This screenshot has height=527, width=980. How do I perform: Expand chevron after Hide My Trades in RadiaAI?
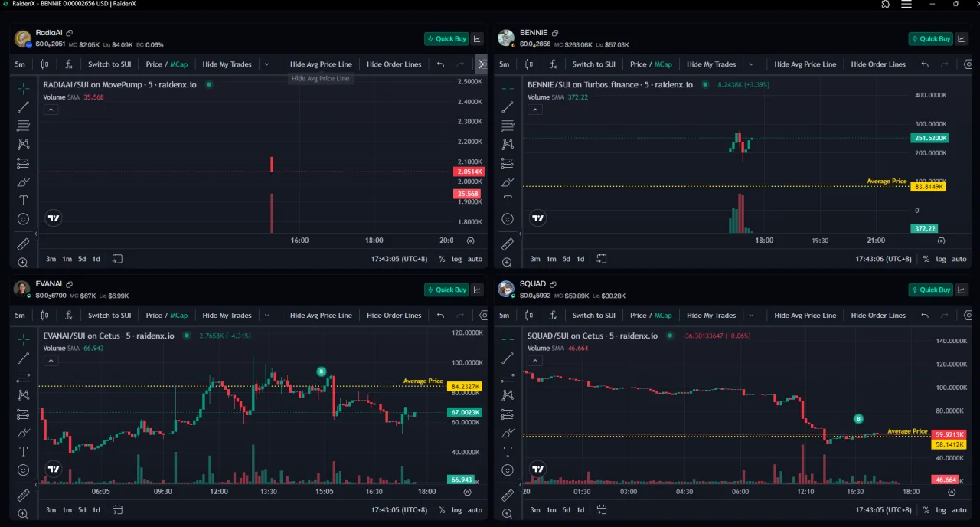(x=267, y=64)
